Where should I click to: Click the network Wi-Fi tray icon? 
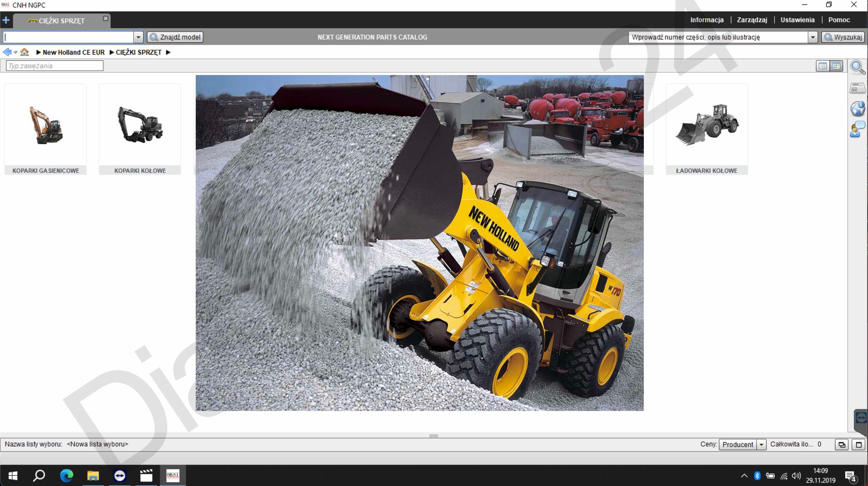coord(784,476)
